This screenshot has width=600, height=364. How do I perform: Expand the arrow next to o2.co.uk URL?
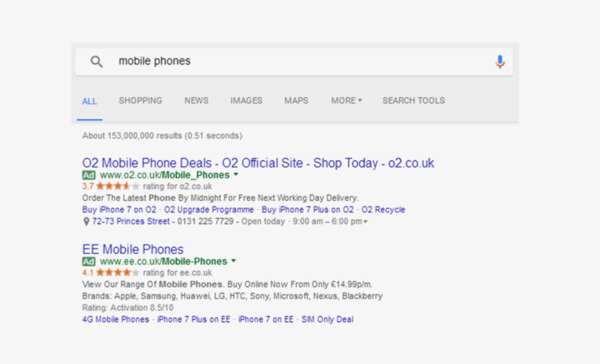coord(236,174)
